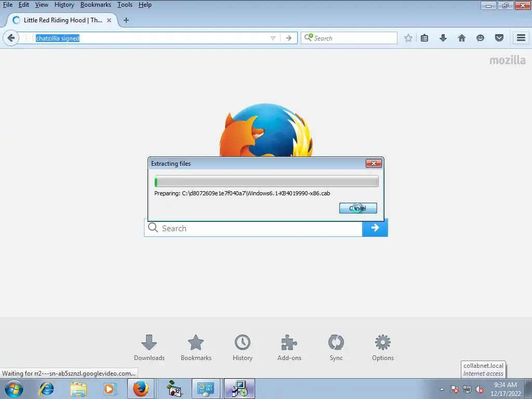Open the URL history dropdown arrow
Image resolution: width=532 pixels, height=399 pixels.
[x=273, y=38]
